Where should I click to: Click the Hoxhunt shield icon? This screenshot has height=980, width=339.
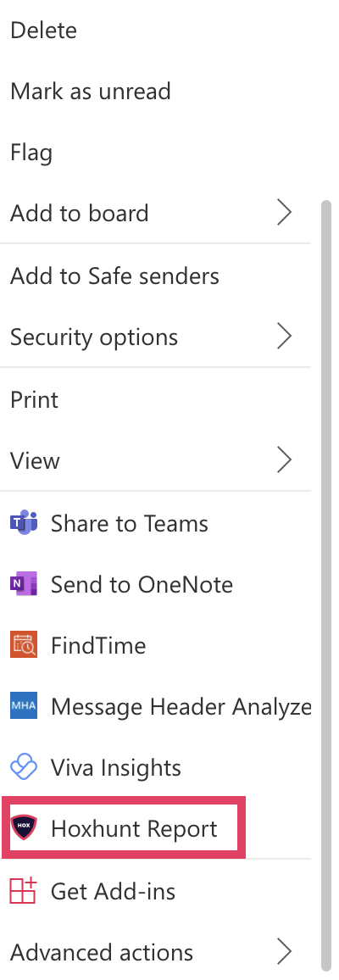pyautogui.click(x=24, y=828)
